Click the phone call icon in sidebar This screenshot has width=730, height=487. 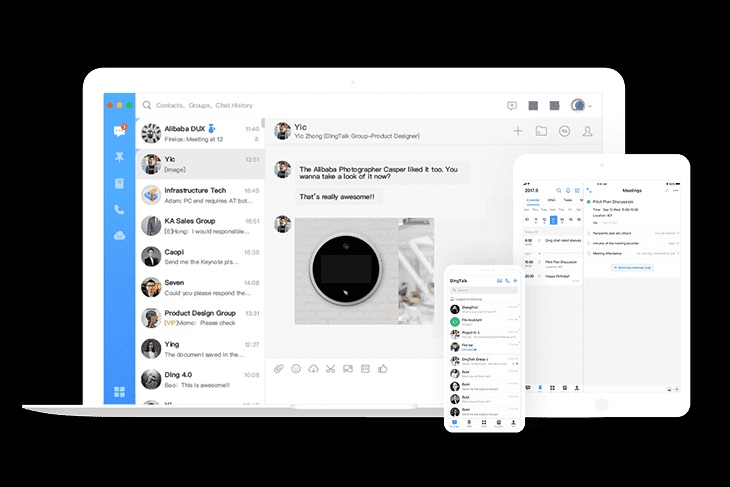(119, 210)
